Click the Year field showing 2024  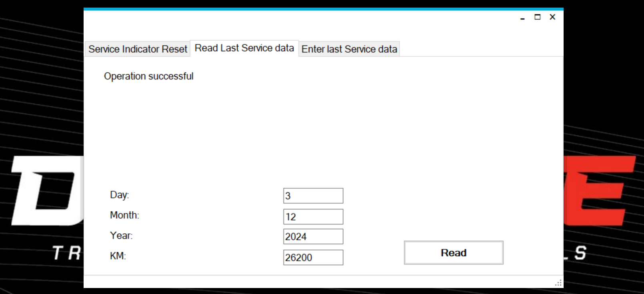coord(313,236)
